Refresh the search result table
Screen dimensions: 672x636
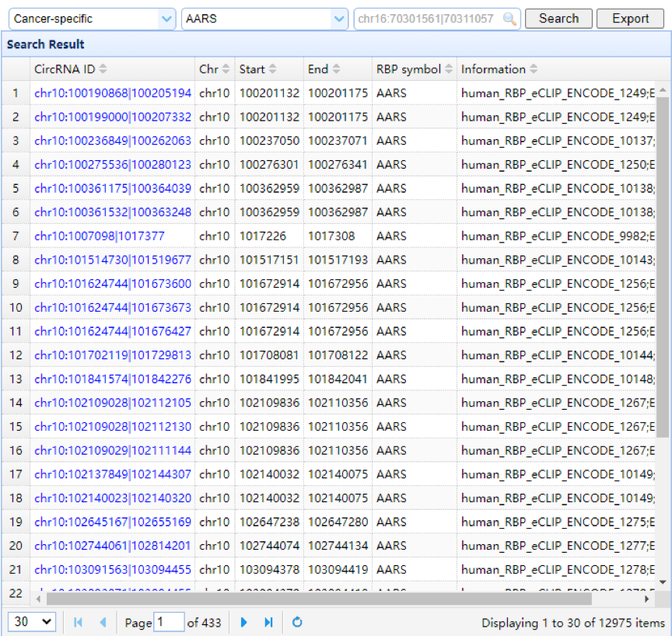click(x=296, y=622)
